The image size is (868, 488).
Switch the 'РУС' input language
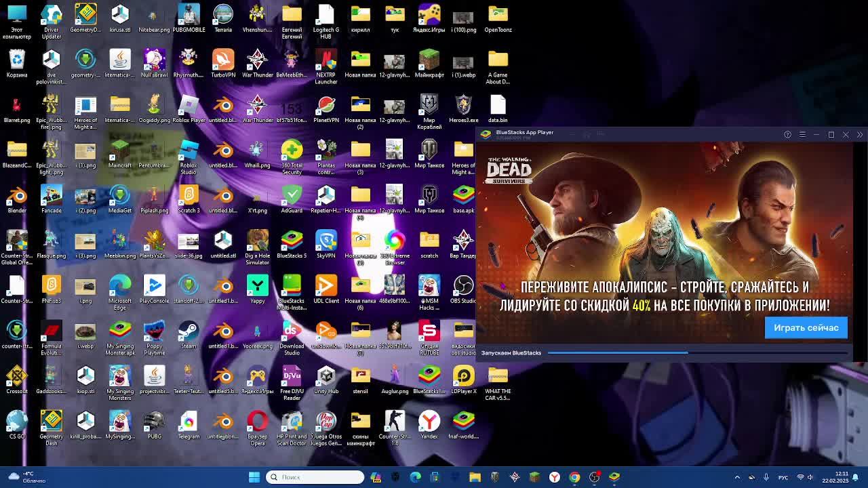click(783, 477)
